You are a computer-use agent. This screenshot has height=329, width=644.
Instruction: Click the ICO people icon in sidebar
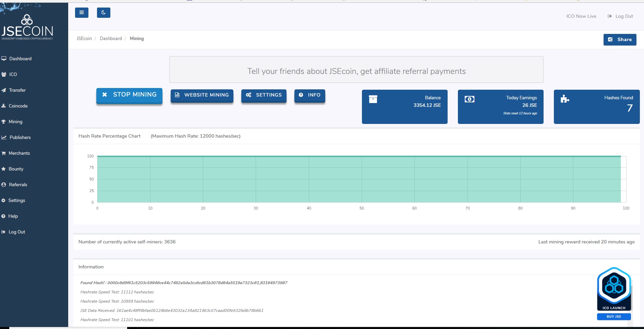pos(4,74)
